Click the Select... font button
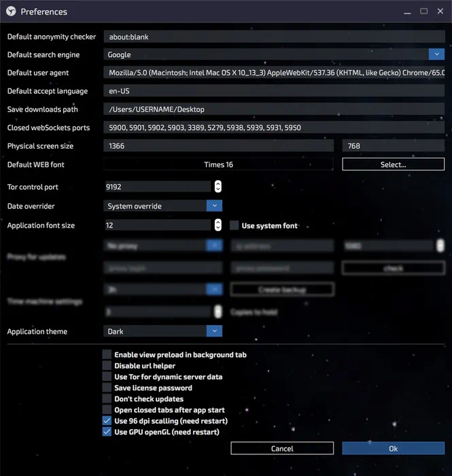This screenshot has width=452, height=476. coord(394,165)
